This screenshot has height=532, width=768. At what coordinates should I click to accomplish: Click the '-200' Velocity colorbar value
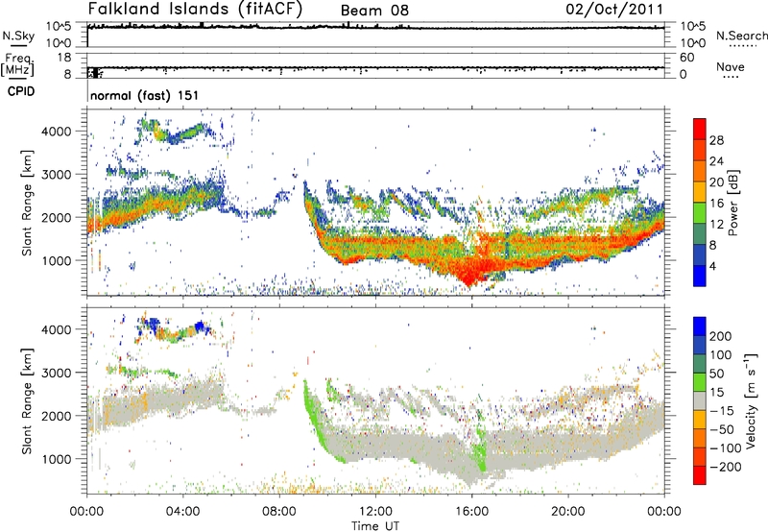pos(725,467)
